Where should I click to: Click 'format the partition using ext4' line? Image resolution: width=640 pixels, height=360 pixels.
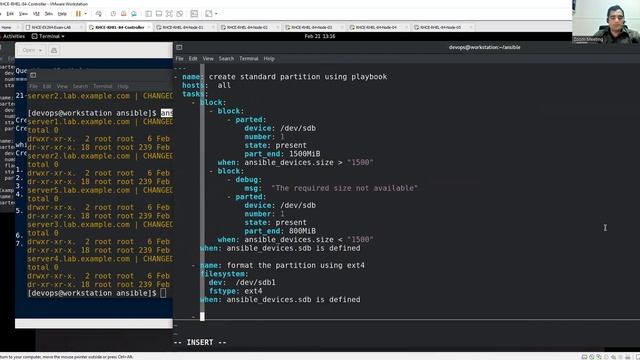pos(296,265)
